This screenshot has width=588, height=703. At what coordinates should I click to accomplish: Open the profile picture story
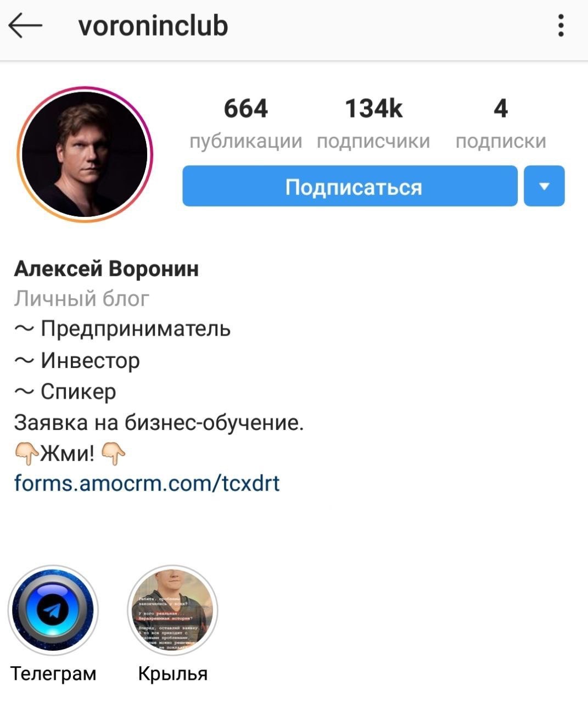[x=85, y=154]
